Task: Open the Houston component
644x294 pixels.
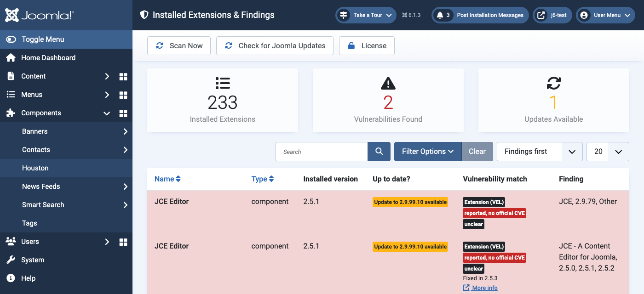Action: pyautogui.click(x=66, y=168)
